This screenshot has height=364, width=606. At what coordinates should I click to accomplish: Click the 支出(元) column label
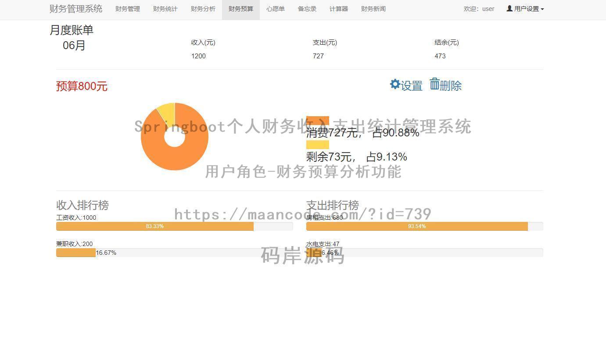tap(325, 43)
